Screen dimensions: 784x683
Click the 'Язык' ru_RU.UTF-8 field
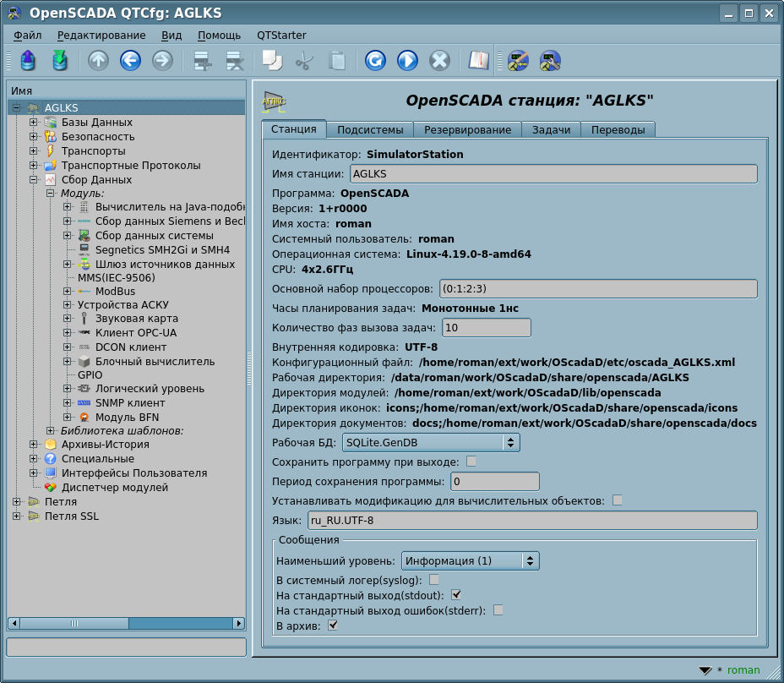tap(532, 521)
